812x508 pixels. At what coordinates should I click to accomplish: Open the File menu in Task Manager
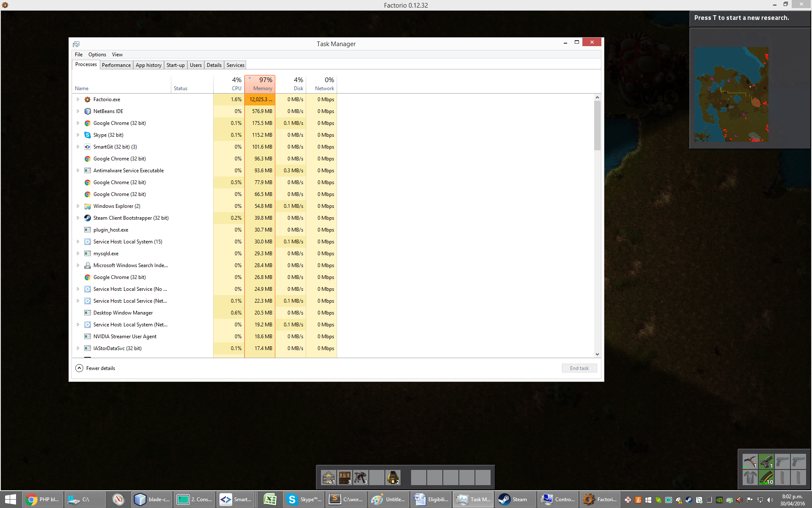(79, 55)
